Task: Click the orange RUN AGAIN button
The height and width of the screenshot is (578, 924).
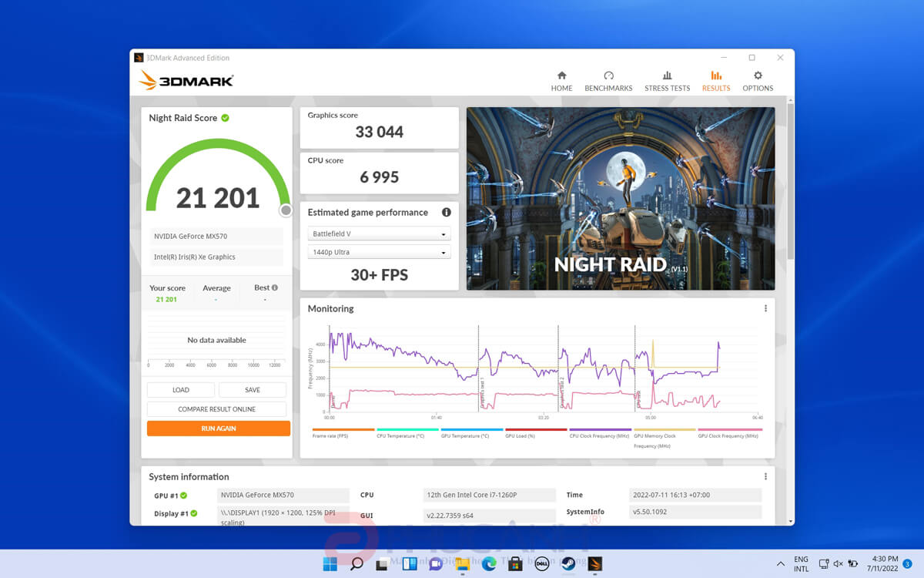Action: click(x=219, y=428)
